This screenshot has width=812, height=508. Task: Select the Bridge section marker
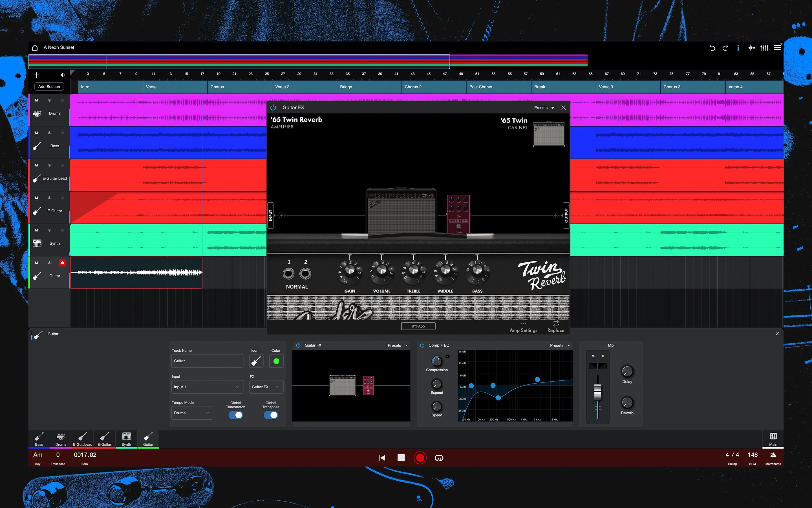click(369, 87)
